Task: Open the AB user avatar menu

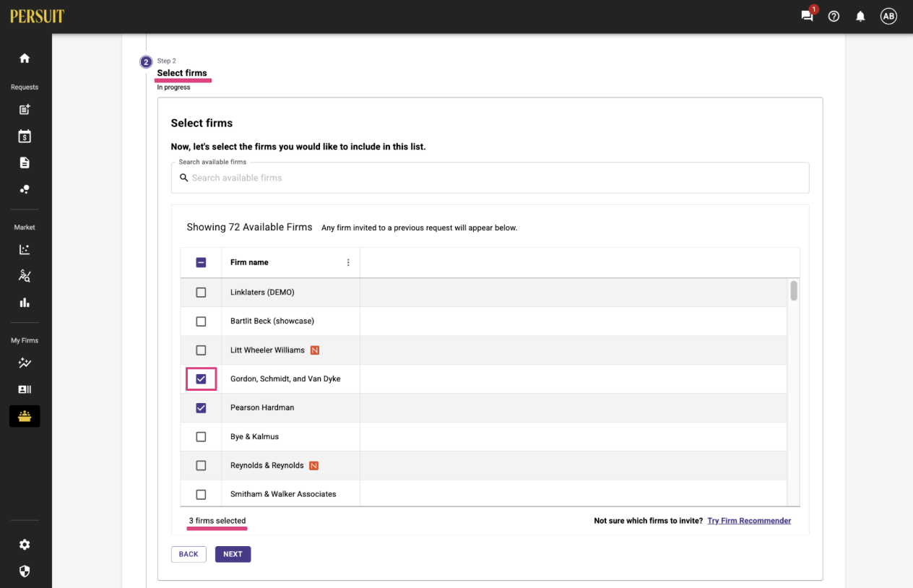Action: 888,16
